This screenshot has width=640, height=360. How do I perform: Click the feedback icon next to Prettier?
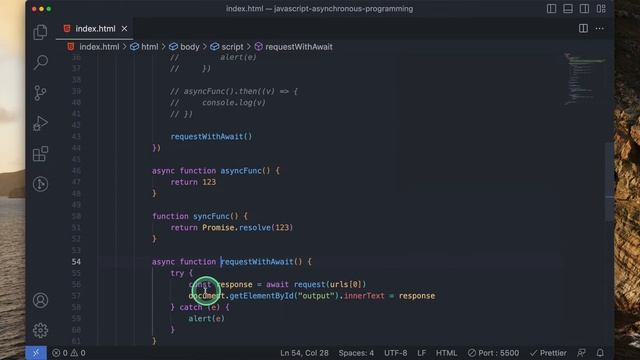[582, 353]
